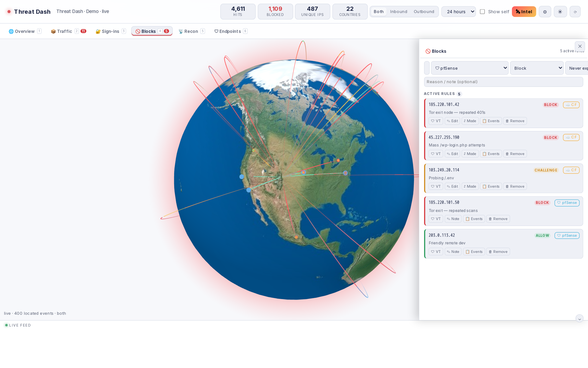Click the UNIQUE IPS stat card

coord(312,12)
